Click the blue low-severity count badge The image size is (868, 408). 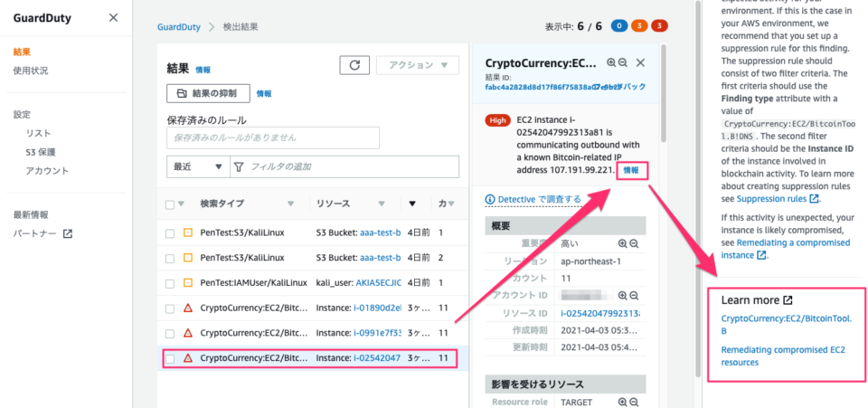(x=618, y=25)
